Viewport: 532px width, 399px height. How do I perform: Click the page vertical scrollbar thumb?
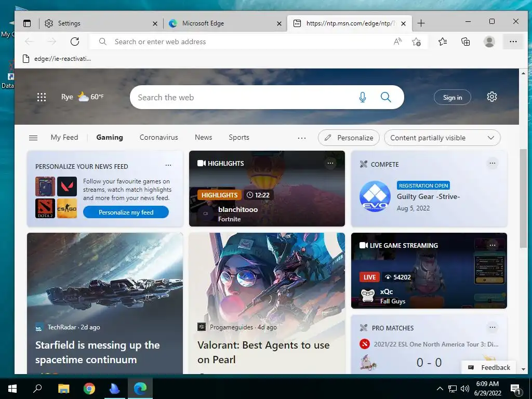(x=523, y=198)
